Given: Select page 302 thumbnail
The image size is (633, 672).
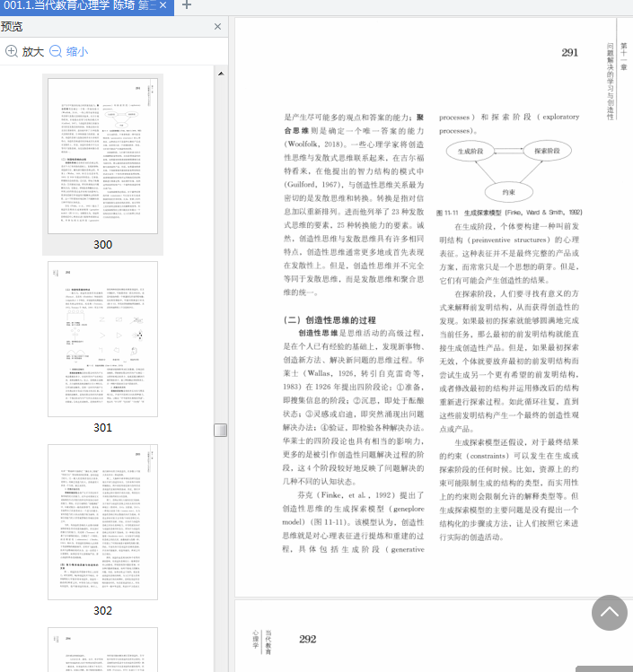Looking at the screenshot, I should (102, 522).
